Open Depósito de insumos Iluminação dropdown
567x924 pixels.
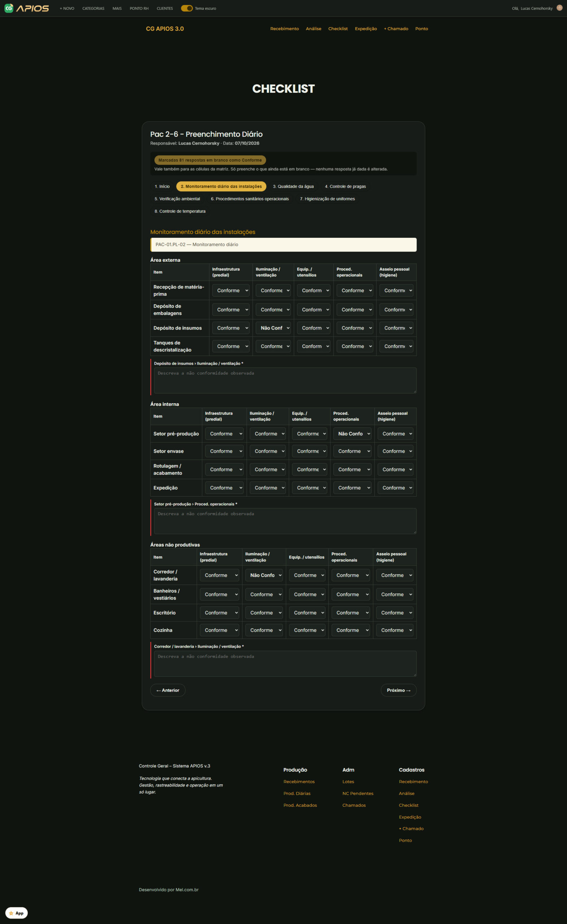click(x=273, y=328)
